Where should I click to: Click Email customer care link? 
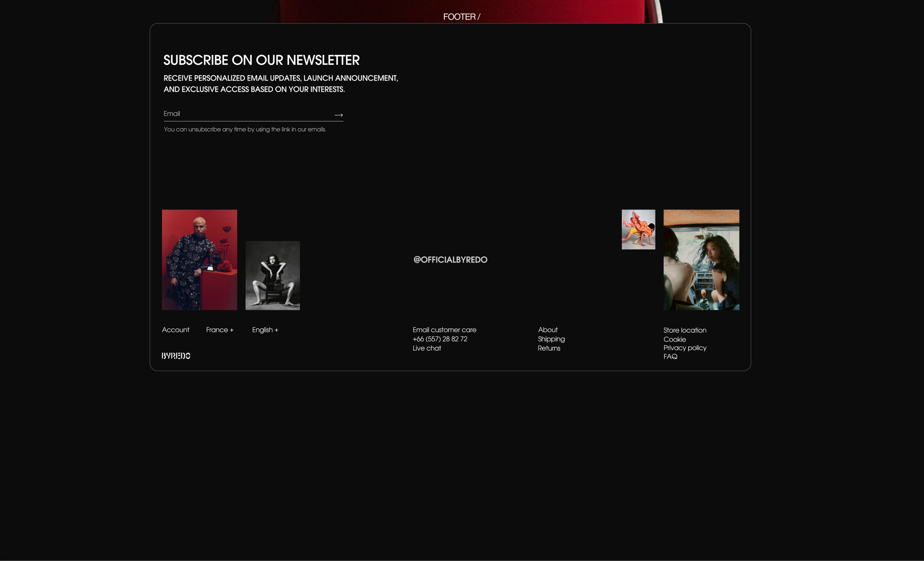[444, 330]
